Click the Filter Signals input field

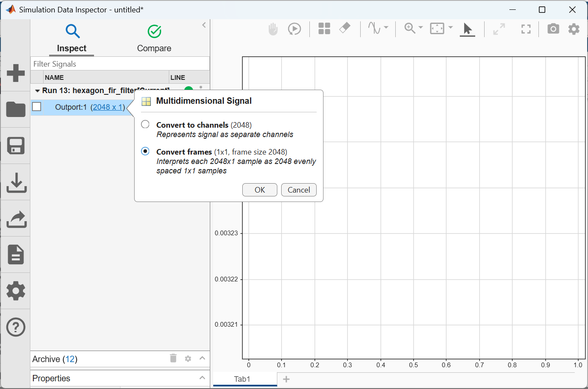pos(120,64)
